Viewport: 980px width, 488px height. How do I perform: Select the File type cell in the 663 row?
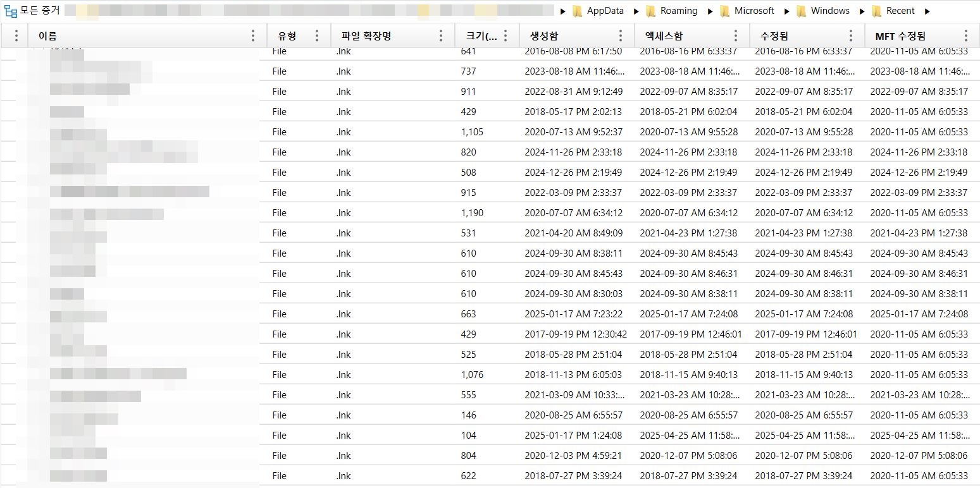(280, 314)
